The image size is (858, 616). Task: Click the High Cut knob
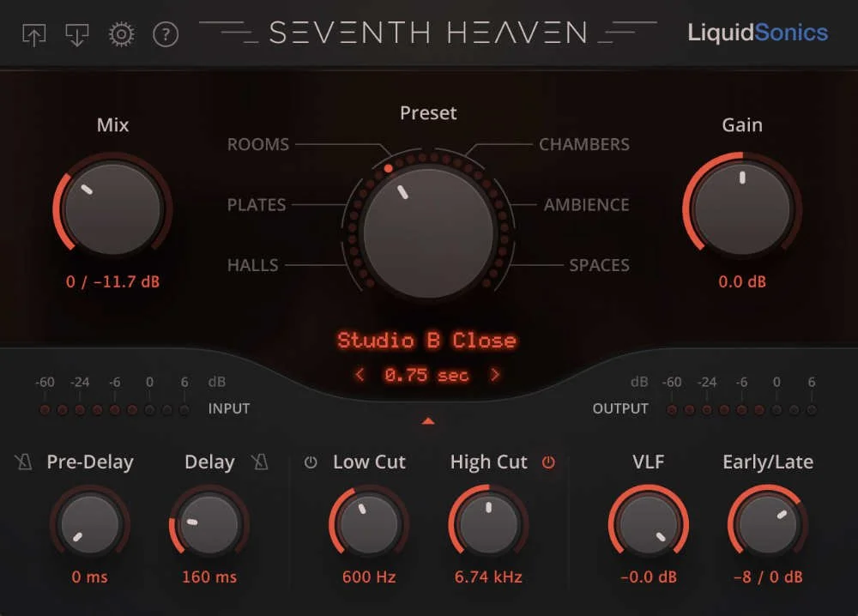click(x=489, y=524)
